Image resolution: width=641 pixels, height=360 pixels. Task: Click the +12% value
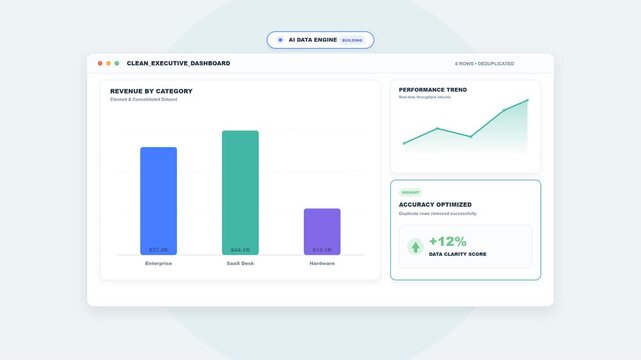coord(448,241)
